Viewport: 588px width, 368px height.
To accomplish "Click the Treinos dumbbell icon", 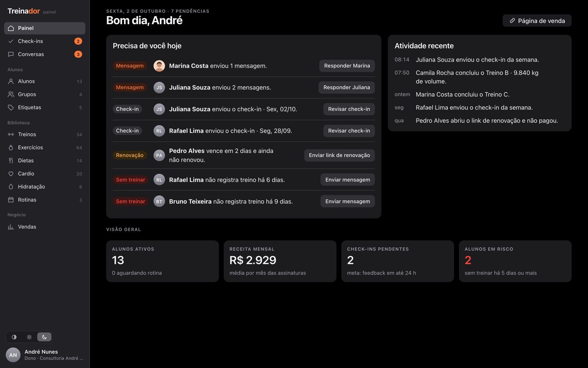I will [11, 134].
